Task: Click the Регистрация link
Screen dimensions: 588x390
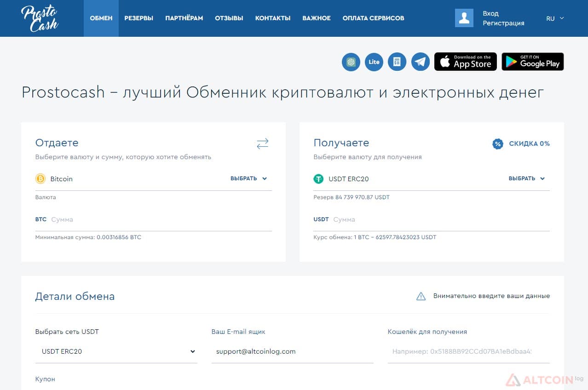Action: (x=503, y=23)
